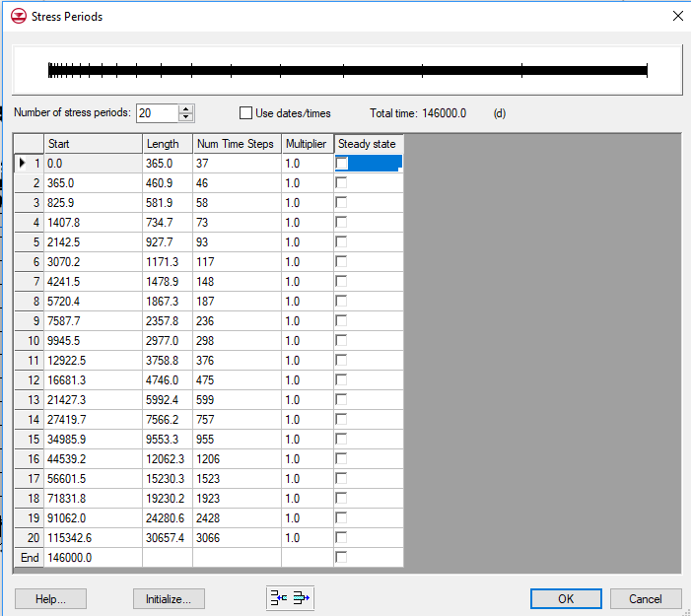Click the Num Time Steps column header
Image resolution: width=691 pixels, height=616 pixels.
point(238,144)
